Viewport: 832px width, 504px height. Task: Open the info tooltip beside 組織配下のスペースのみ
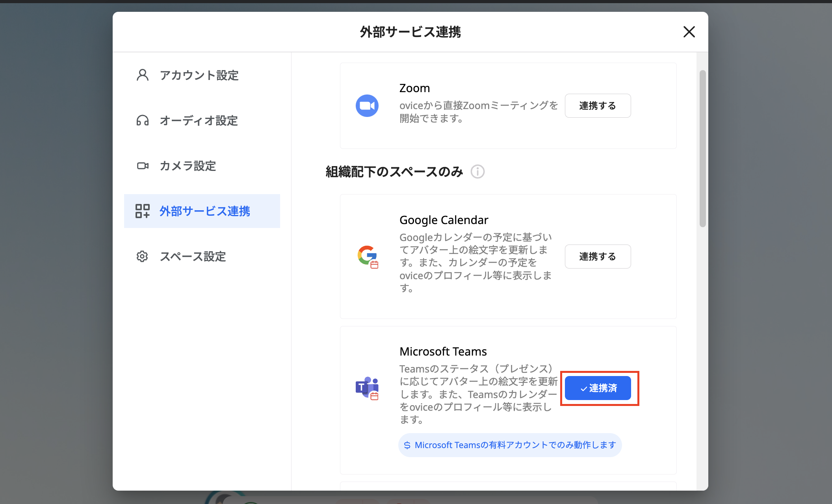click(x=477, y=171)
